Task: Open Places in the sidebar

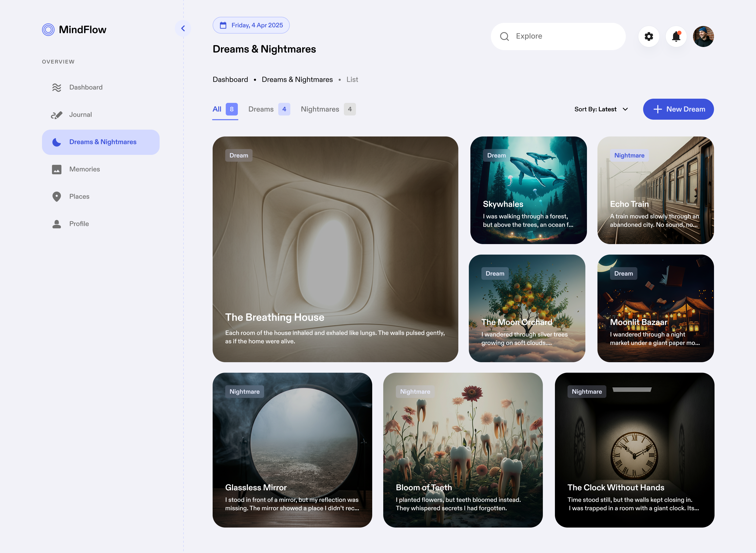Action: (x=101, y=197)
